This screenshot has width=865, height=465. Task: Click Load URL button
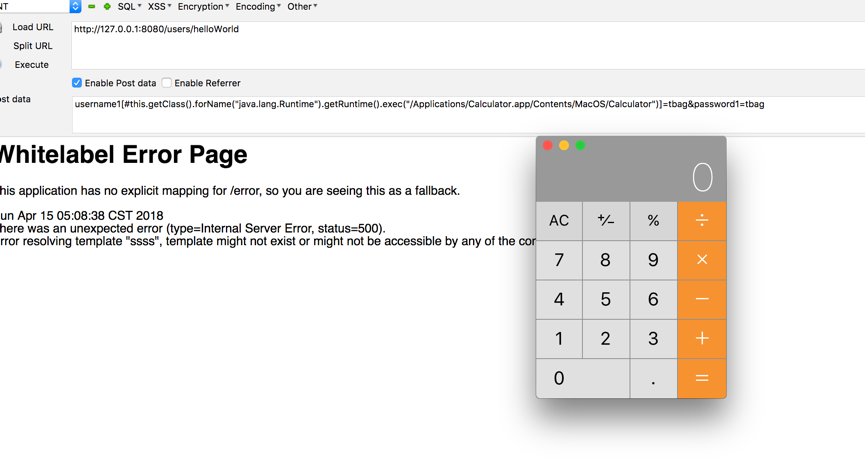click(x=33, y=27)
